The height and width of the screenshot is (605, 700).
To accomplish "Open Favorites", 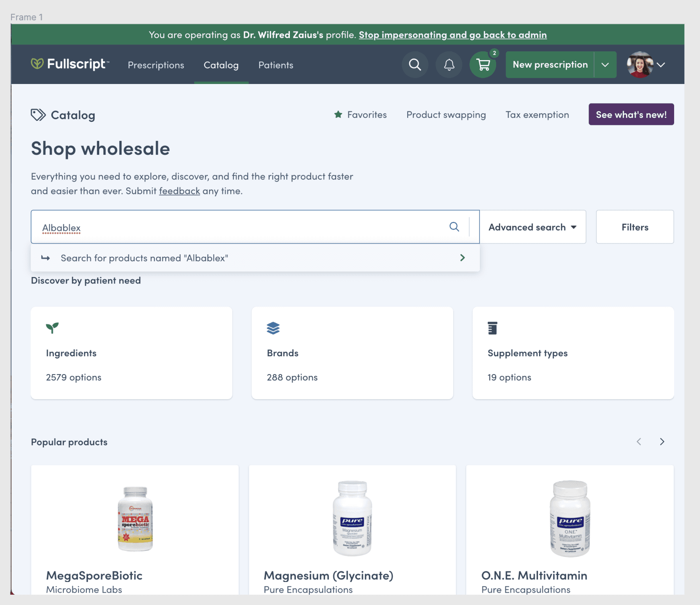I will pos(360,115).
